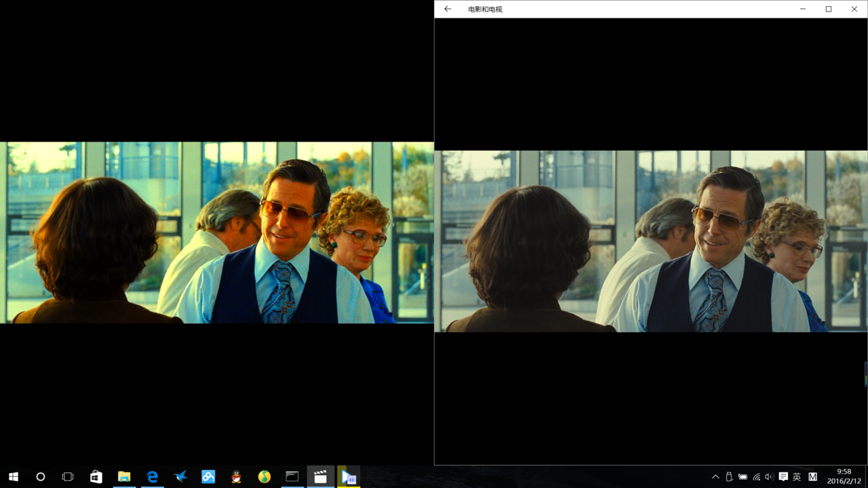Close the 电影和电视 window
This screenshot has width=868, height=488.
[854, 9]
